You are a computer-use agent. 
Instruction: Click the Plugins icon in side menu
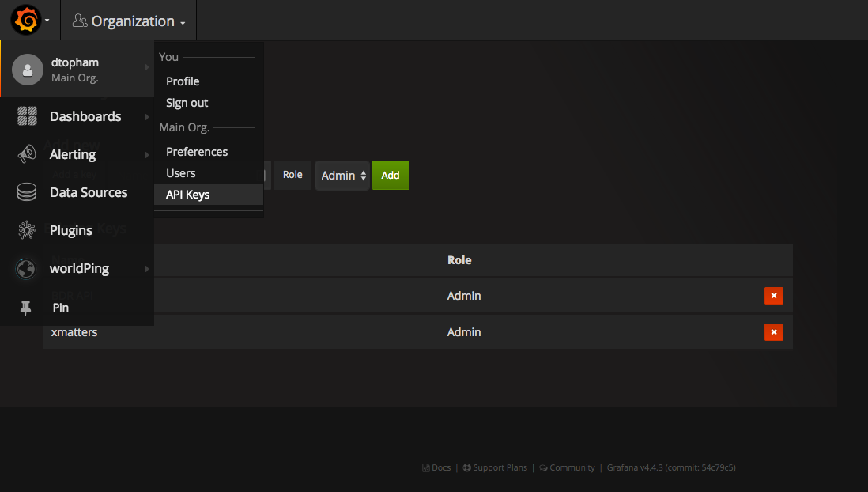[27, 230]
